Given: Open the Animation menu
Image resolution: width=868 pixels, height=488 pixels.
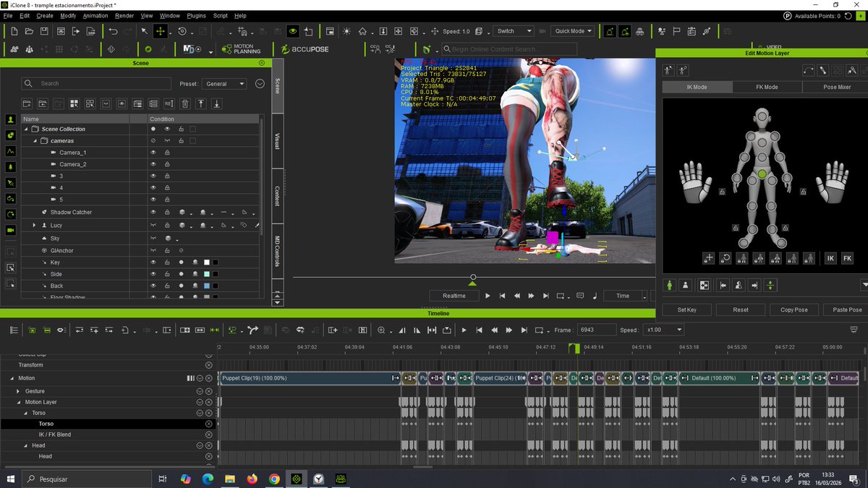Looking at the screenshot, I should [x=95, y=15].
